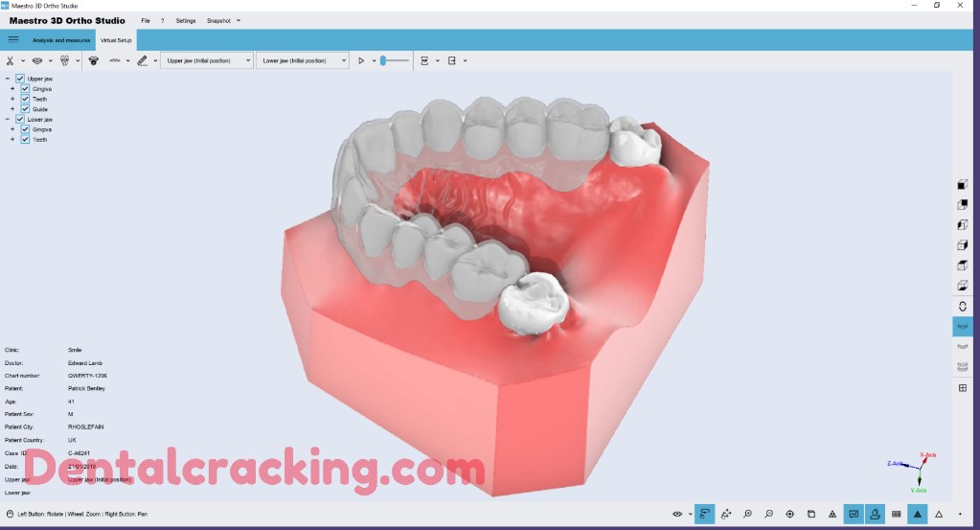Uncheck the Lower jaw checkbox
Screen dimensions: 980x530
point(20,120)
